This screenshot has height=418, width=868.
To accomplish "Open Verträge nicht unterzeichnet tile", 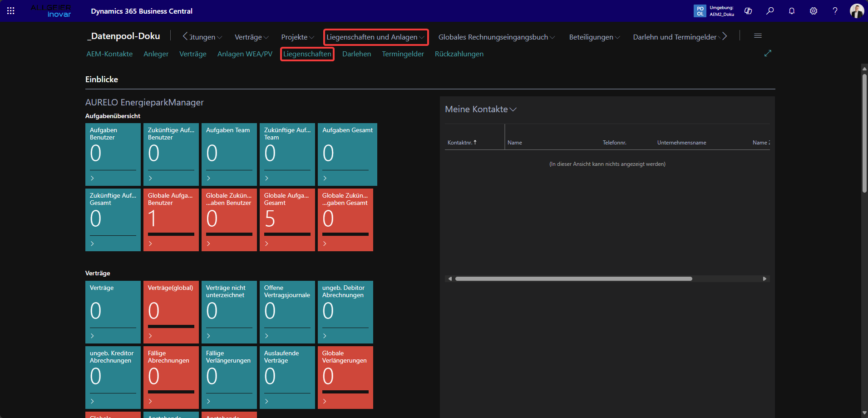I will pyautogui.click(x=229, y=312).
